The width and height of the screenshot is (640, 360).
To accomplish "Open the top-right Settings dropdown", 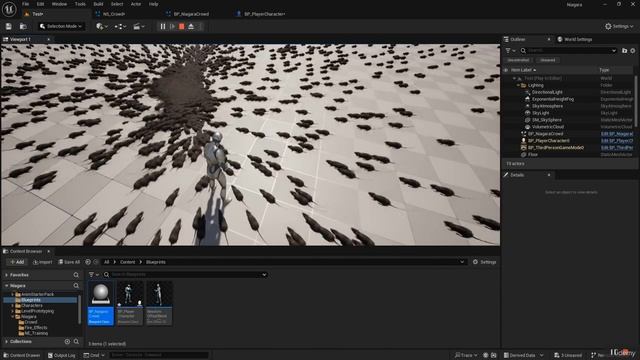I will click(619, 27).
